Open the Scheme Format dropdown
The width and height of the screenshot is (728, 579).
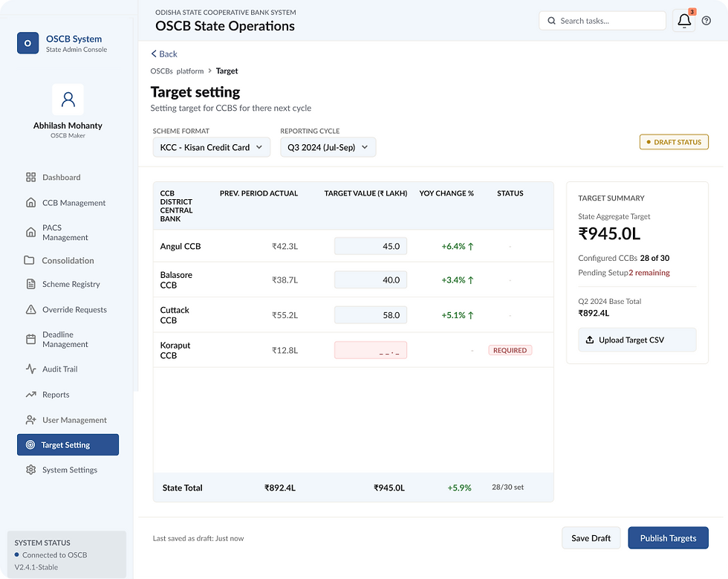[x=211, y=147]
